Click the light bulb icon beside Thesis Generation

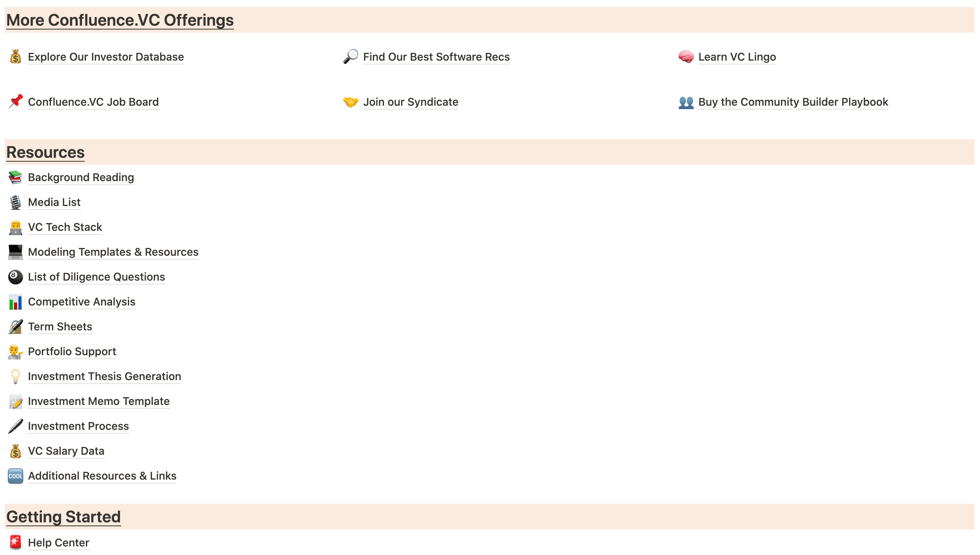click(x=16, y=376)
